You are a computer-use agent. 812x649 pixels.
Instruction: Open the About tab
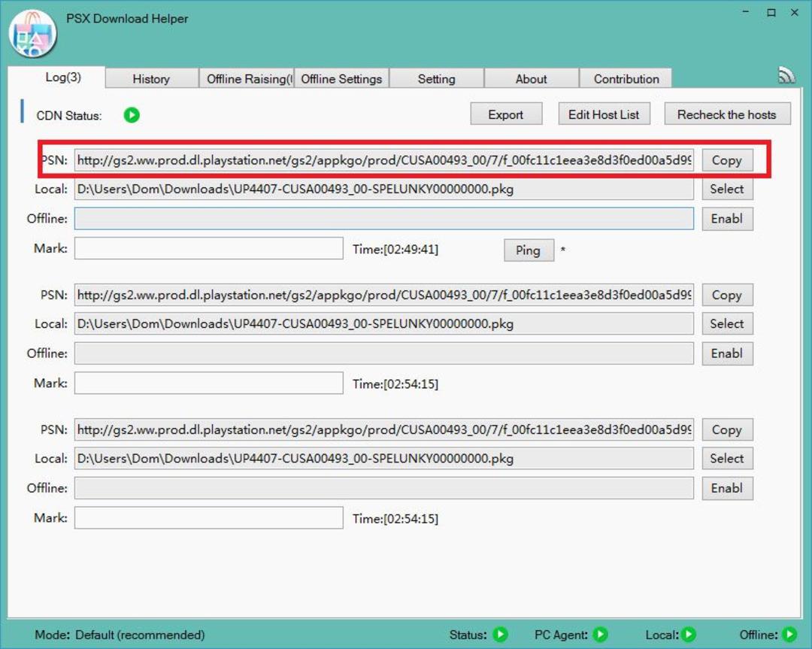coord(532,79)
